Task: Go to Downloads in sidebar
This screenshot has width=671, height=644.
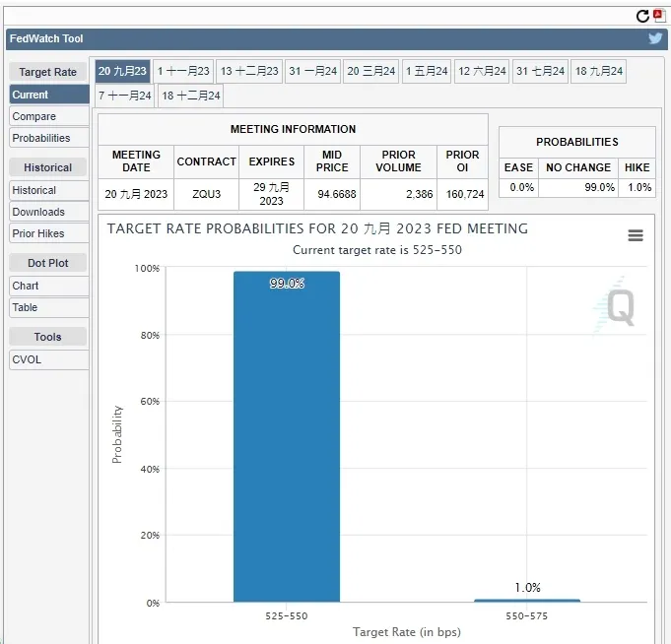Action: pyautogui.click(x=38, y=212)
